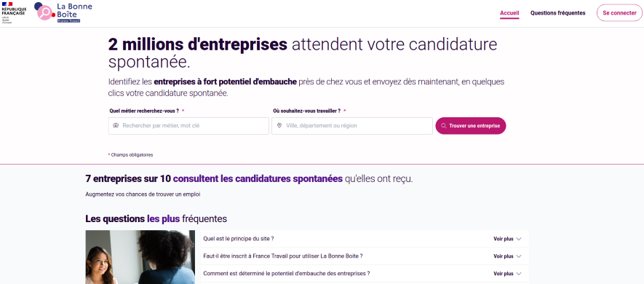Click the photo of two women talking
This screenshot has height=284, width=644.
click(x=140, y=257)
